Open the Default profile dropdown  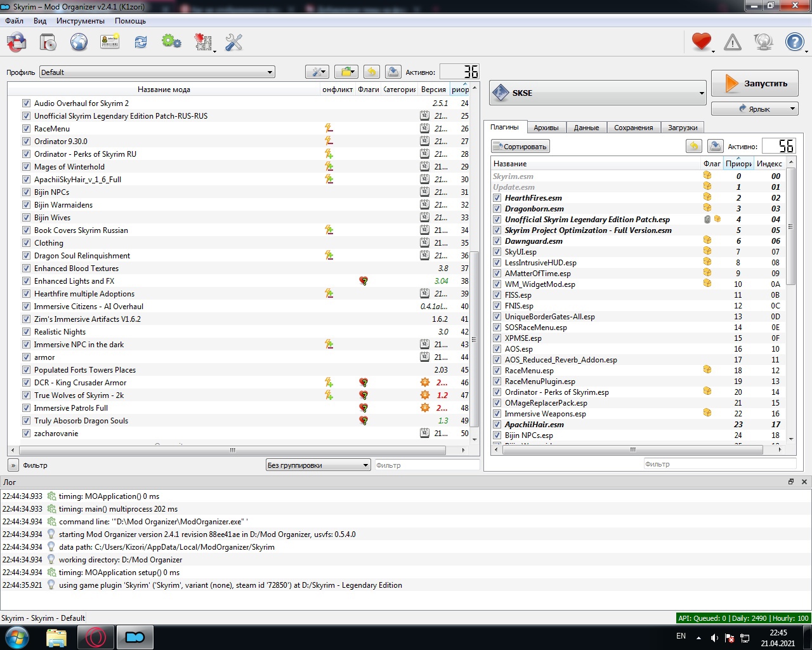coord(157,72)
